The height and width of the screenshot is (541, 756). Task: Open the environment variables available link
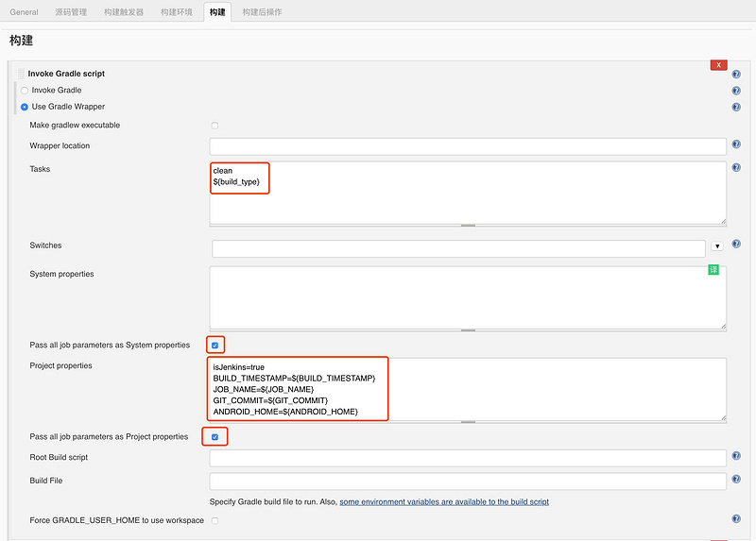[x=444, y=501]
